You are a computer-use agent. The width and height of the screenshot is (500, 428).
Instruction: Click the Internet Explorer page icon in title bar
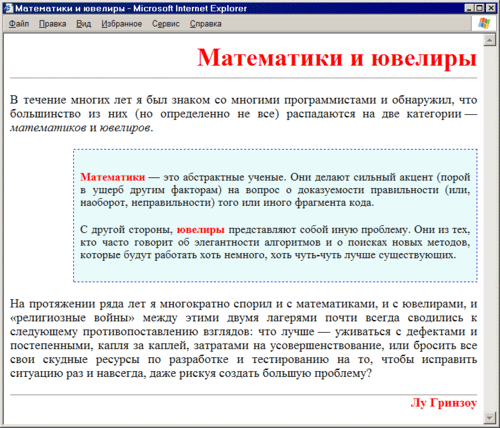pyautogui.click(x=8, y=8)
